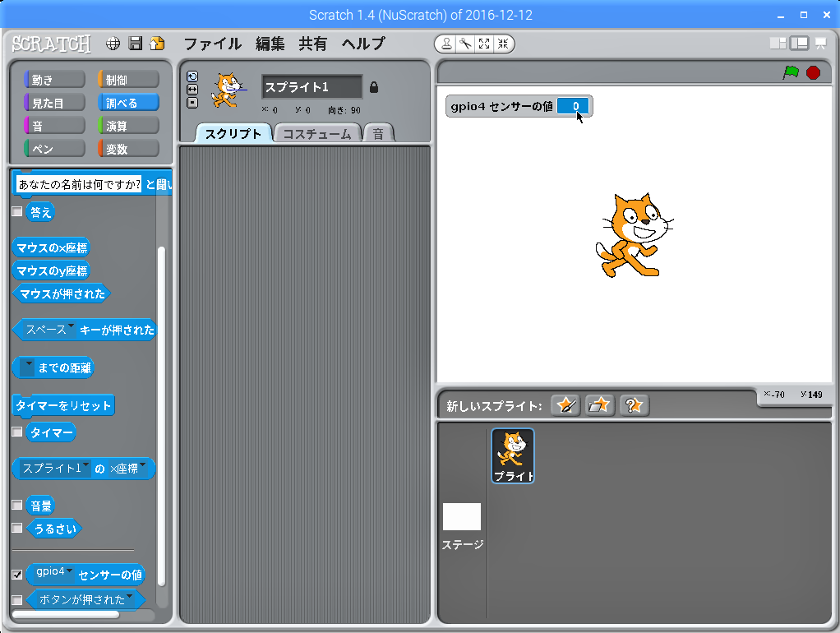Click the red stop sign button
Viewport: 840px width, 633px height.
(x=813, y=72)
